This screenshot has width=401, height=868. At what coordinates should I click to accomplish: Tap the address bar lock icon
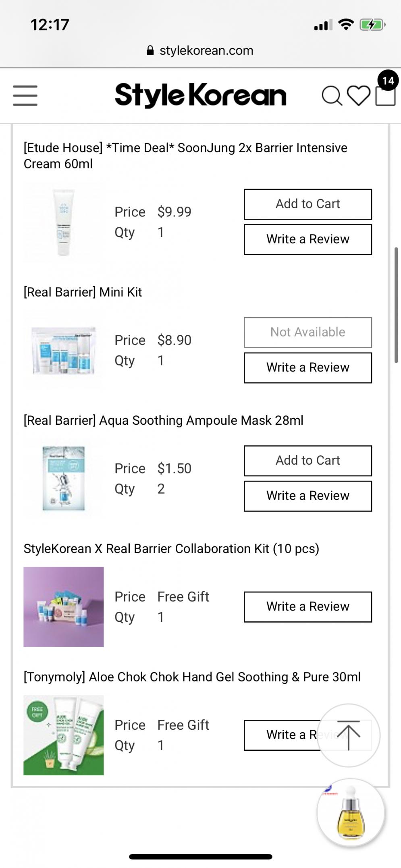click(150, 51)
